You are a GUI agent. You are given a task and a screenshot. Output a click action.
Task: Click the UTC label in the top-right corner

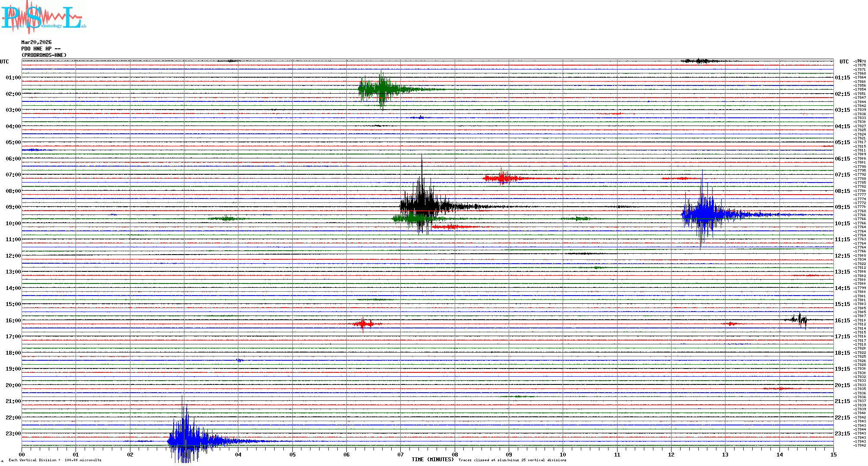pos(844,62)
